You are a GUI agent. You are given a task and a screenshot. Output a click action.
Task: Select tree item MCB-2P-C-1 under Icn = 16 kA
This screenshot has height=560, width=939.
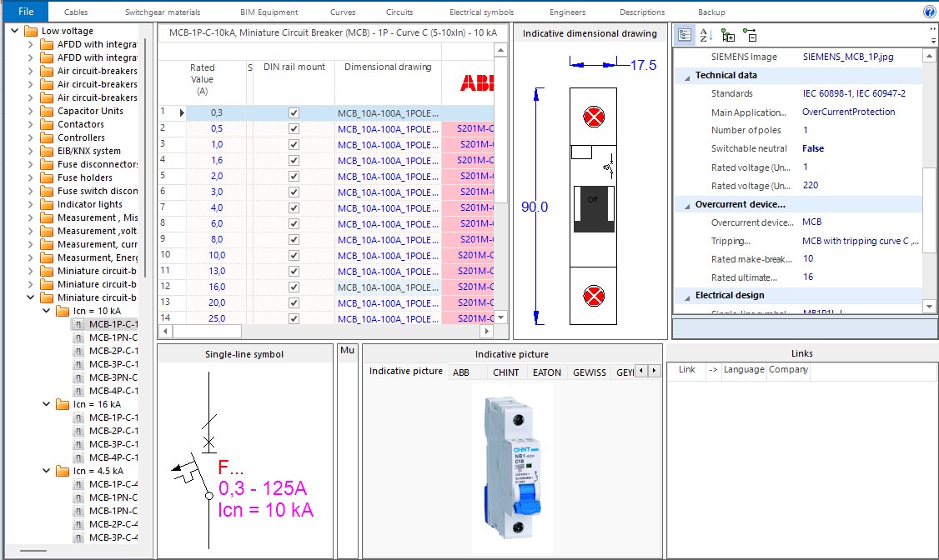tap(108, 431)
